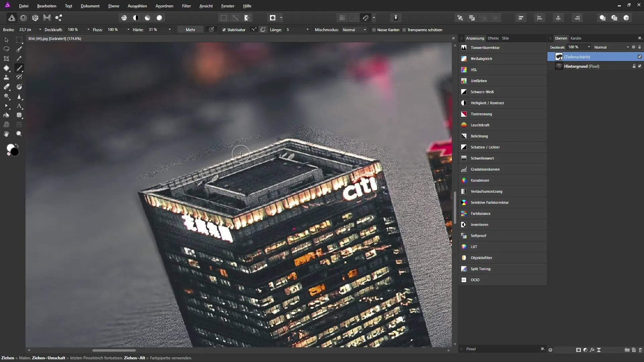Add an HSL adjustment

[502, 70]
